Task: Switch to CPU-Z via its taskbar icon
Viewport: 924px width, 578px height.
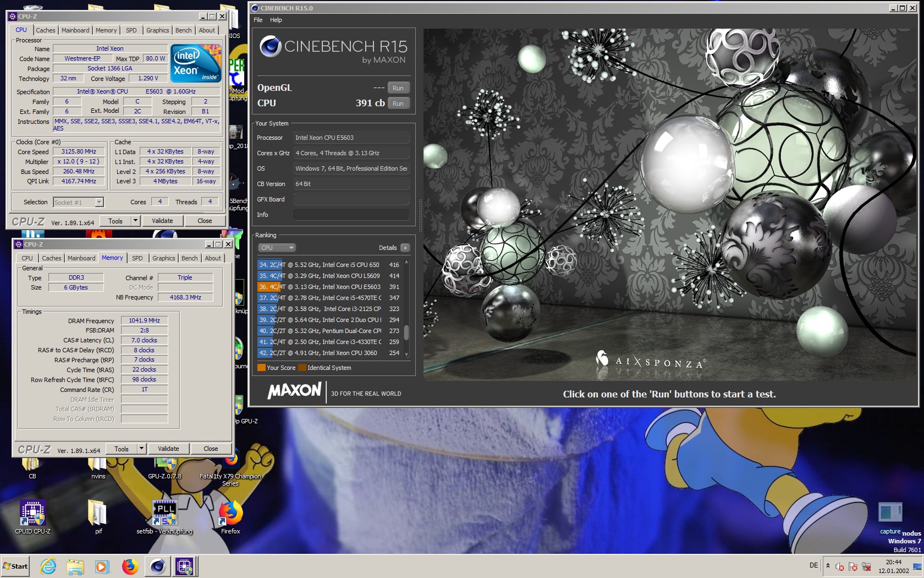Action: click(184, 566)
